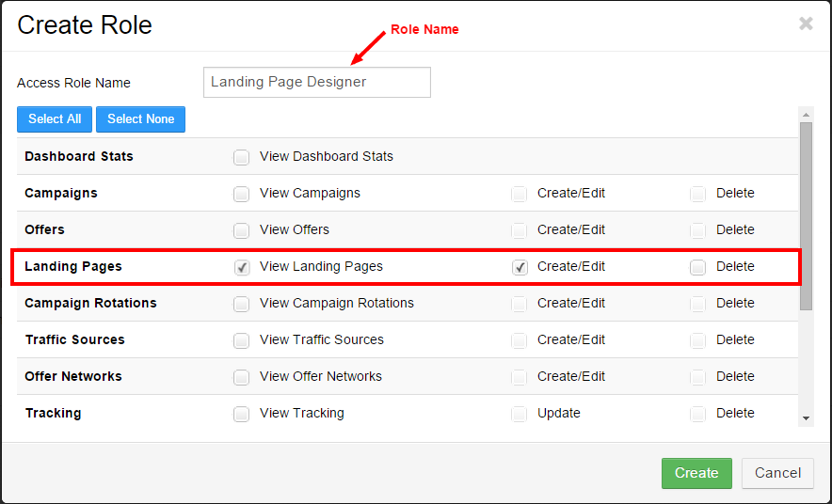
Task: Enable the View Offers checkbox
Action: point(242,230)
